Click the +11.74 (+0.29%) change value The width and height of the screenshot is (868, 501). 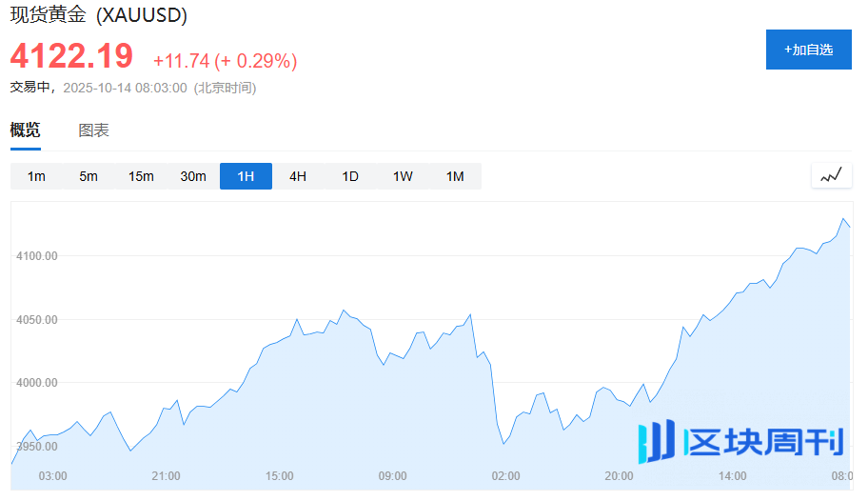click(225, 61)
